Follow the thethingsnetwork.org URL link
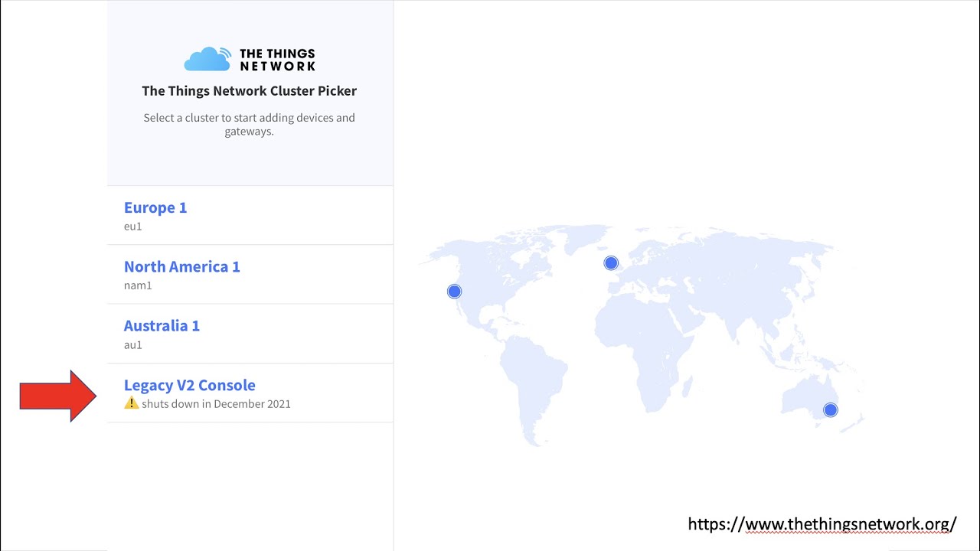The height and width of the screenshot is (551, 980). point(822,524)
